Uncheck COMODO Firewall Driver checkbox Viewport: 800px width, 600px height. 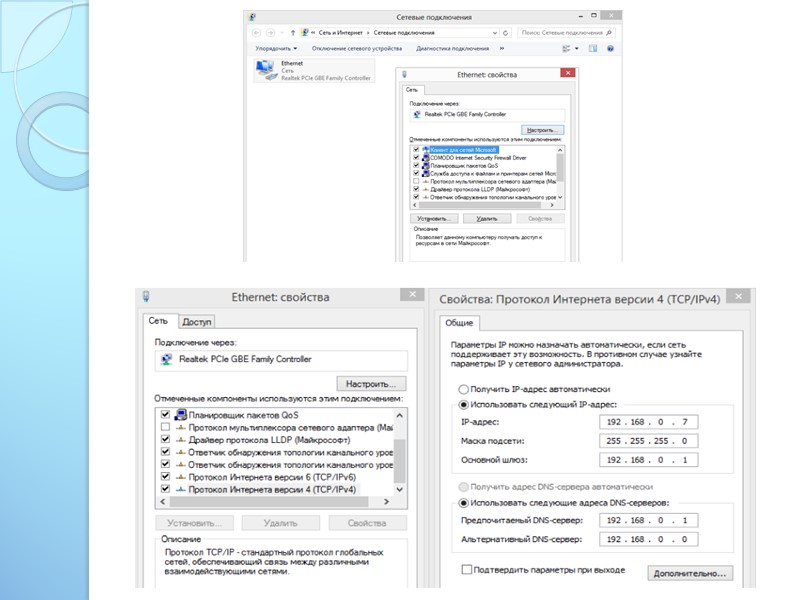(x=416, y=158)
